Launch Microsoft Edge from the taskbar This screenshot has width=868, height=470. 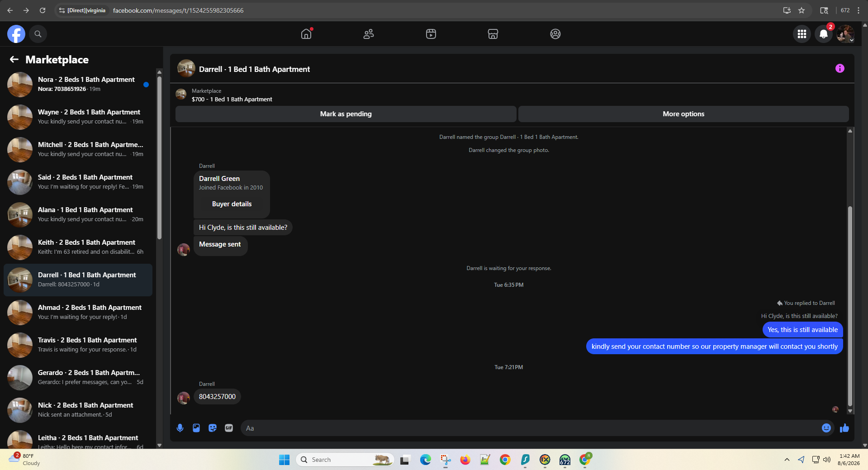pos(425,460)
